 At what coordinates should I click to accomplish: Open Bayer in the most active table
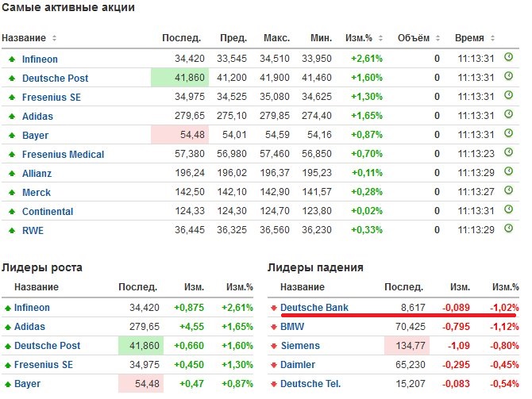point(35,136)
